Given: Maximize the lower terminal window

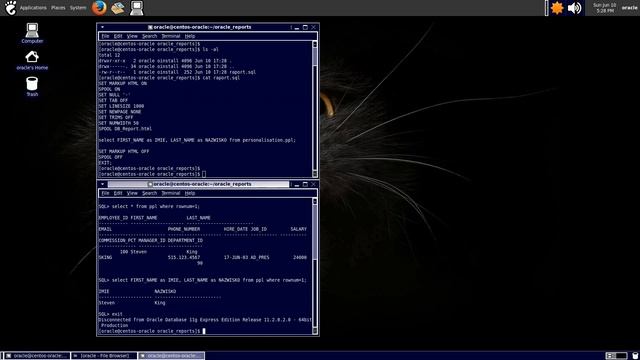Looking at the screenshot, I should click(x=305, y=184).
